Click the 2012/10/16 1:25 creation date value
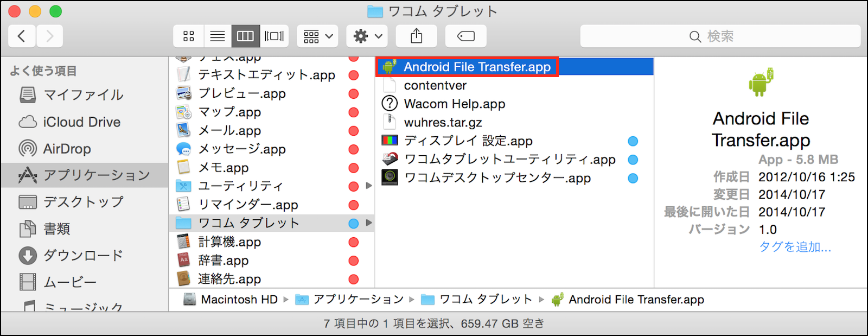 [807, 177]
